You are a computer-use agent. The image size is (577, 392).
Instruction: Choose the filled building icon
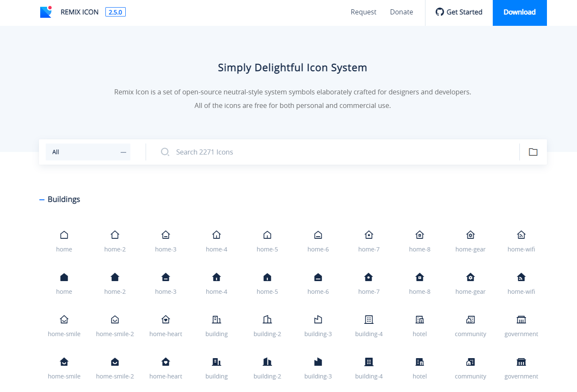point(216,362)
